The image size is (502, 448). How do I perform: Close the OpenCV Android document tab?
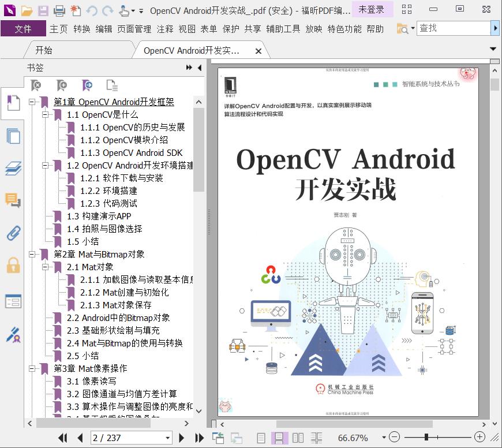(x=259, y=51)
